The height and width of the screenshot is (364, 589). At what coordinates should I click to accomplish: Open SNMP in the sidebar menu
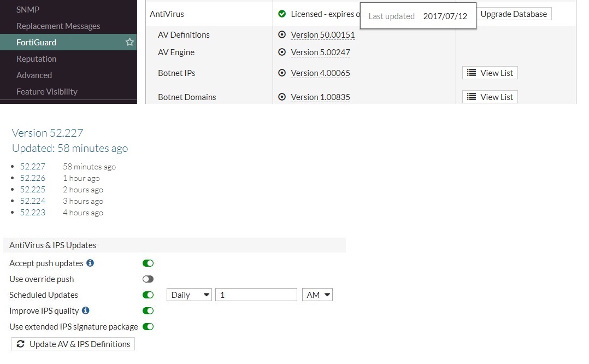[x=28, y=9]
